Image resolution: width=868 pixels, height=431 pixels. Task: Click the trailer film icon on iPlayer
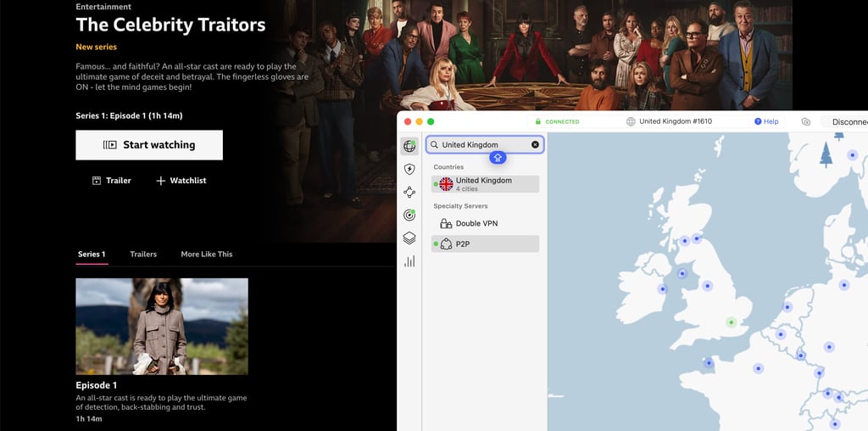pyautogui.click(x=97, y=181)
